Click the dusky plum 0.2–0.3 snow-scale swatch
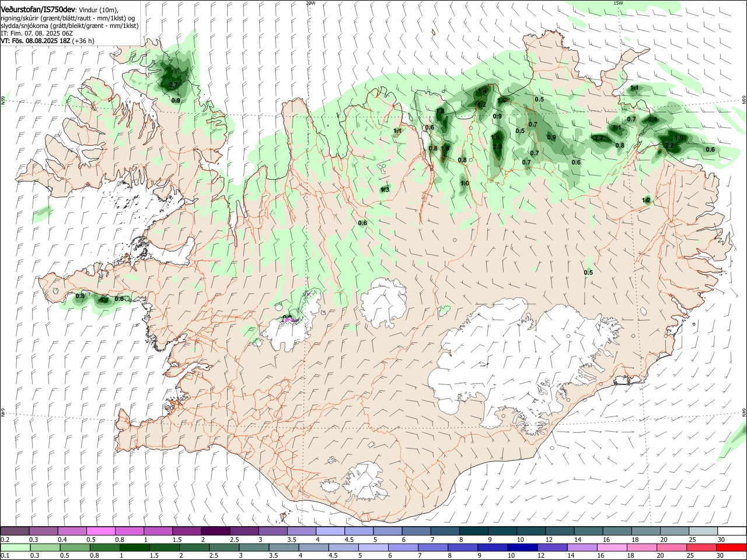 click(15, 531)
